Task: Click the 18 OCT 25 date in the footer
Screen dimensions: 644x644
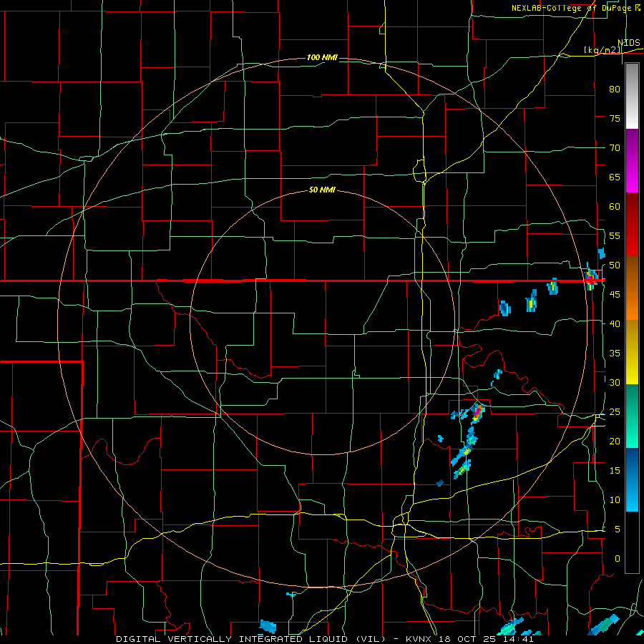Action: point(467,639)
